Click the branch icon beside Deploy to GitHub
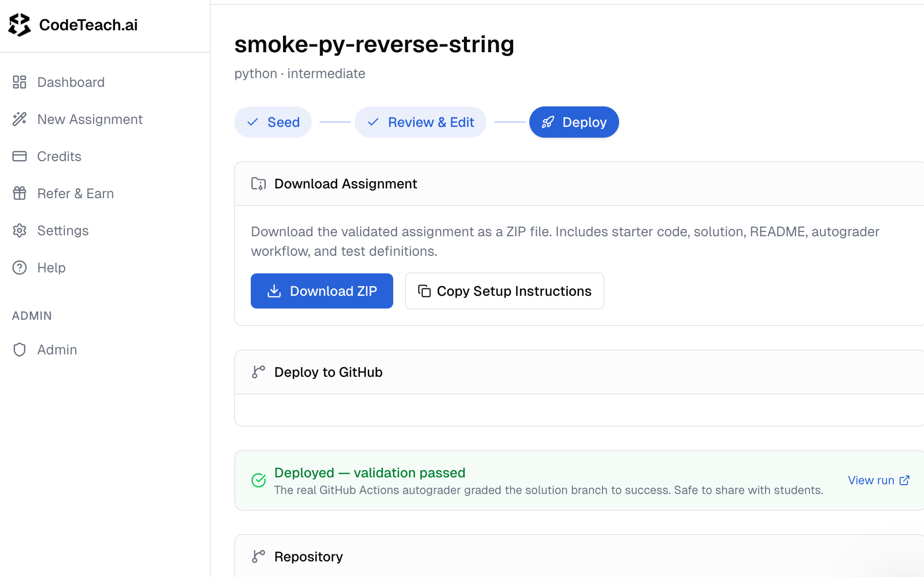Viewport: 924px width, 577px height. coord(259,372)
